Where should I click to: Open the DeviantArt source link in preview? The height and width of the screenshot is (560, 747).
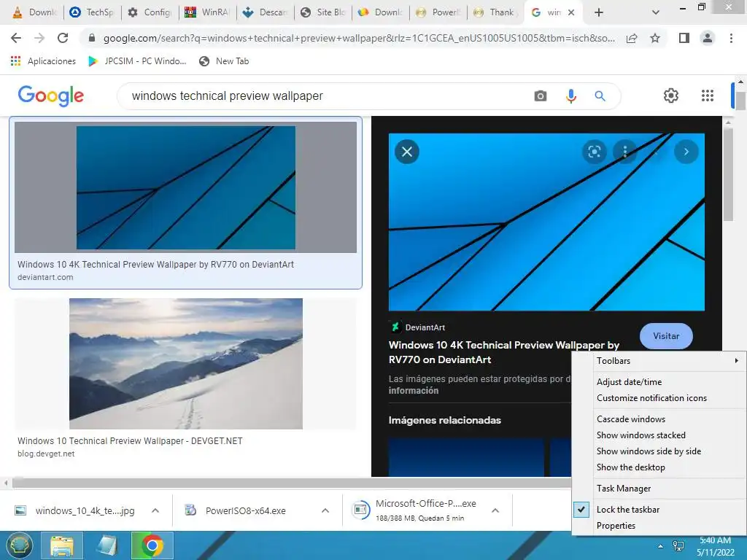(x=417, y=327)
